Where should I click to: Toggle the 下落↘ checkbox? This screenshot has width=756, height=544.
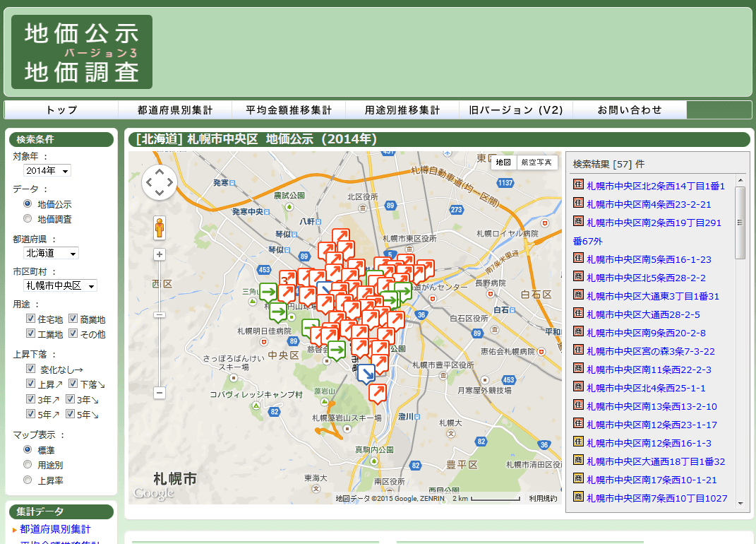pyautogui.click(x=73, y=384)
